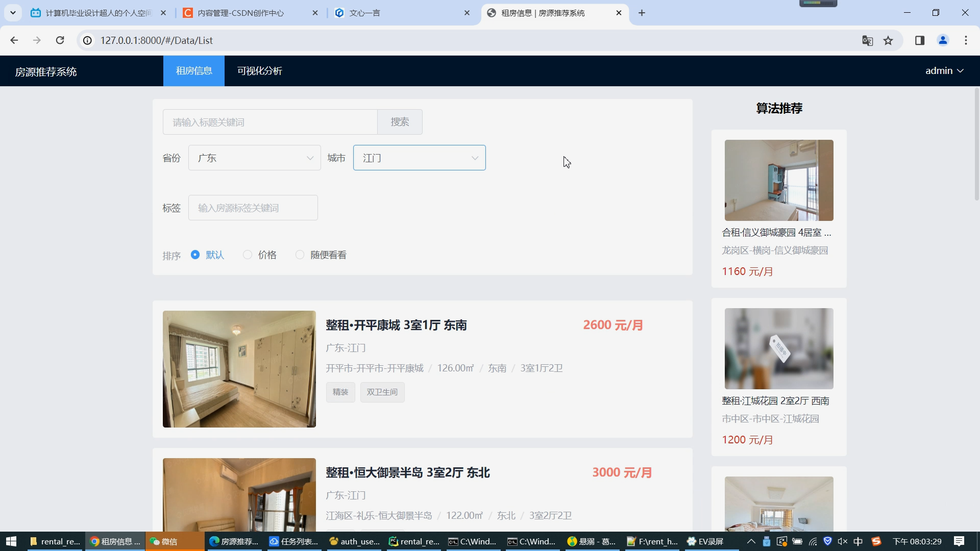The height and width of the screenshot is (551, 980).
Task: Toggle browser side panel
Action: point(920,40)
